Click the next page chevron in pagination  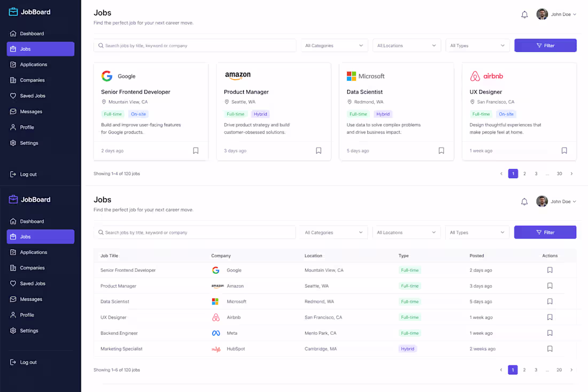tap(571, 173)
